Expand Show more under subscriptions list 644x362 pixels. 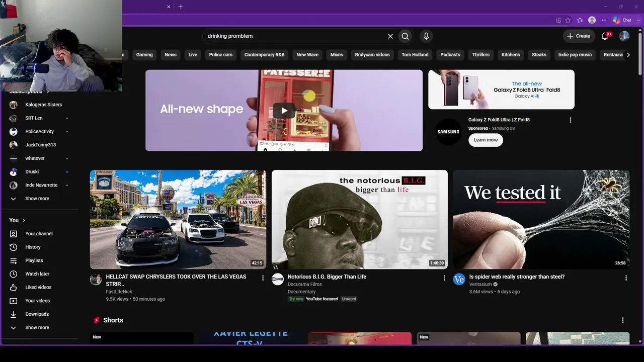click(x=39, y=199)
